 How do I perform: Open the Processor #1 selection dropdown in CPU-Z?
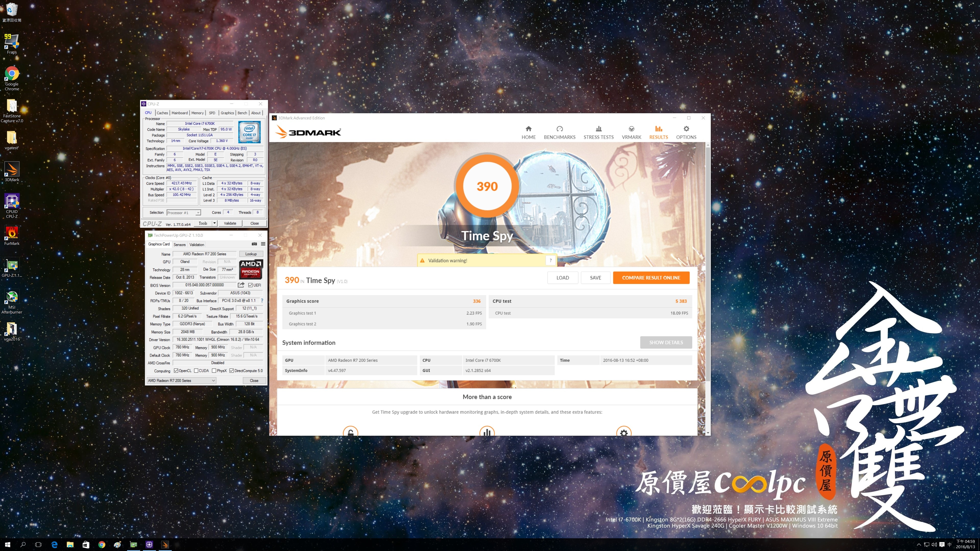click(x=183, y=212)
